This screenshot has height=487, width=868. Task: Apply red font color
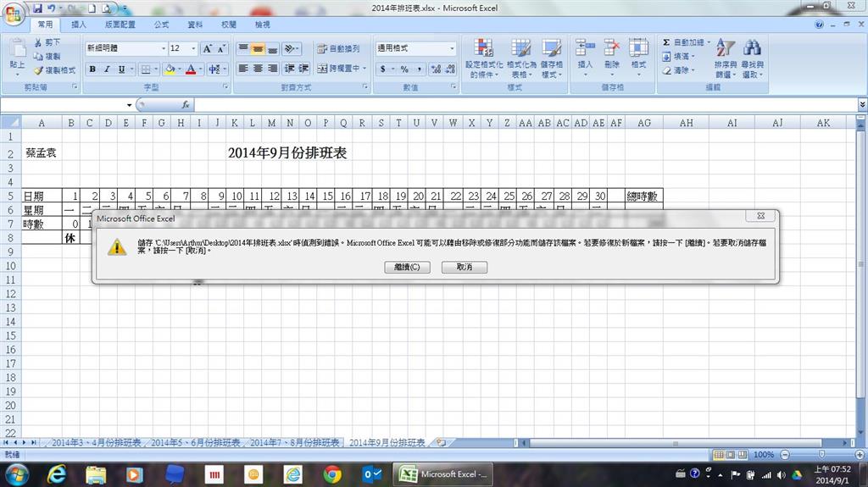(191, 69)
